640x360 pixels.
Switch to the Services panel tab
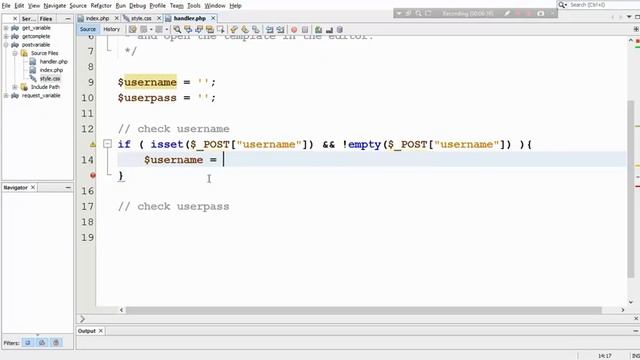coord(28,19)
